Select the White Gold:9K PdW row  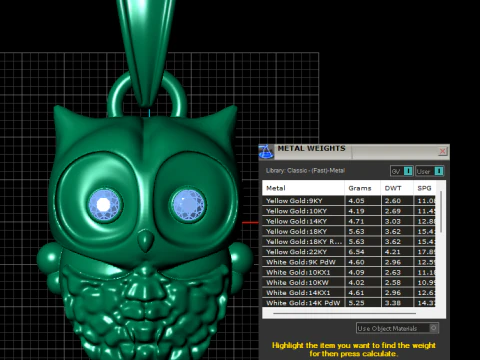[x=349, y=262]
